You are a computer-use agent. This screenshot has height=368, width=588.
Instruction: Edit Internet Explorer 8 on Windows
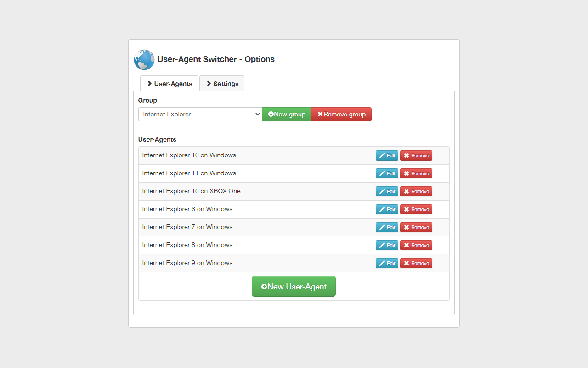387,245
